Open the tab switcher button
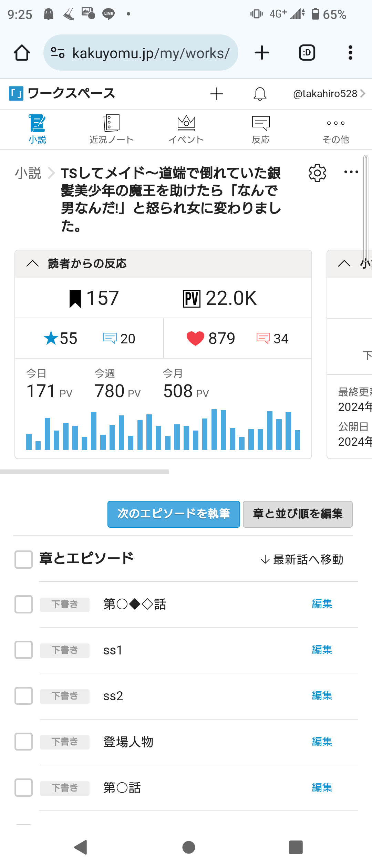Screen dimensions: 372x868 click(307, 53)
